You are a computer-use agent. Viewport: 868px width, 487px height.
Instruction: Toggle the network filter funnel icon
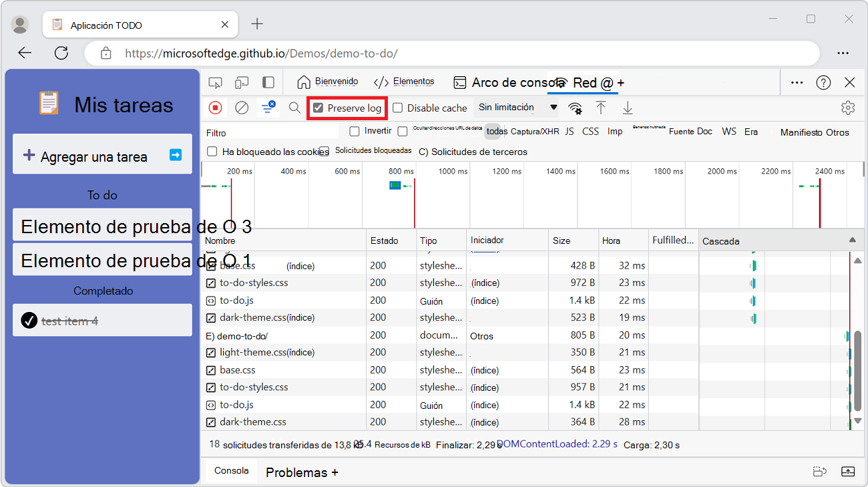point(268,108)
